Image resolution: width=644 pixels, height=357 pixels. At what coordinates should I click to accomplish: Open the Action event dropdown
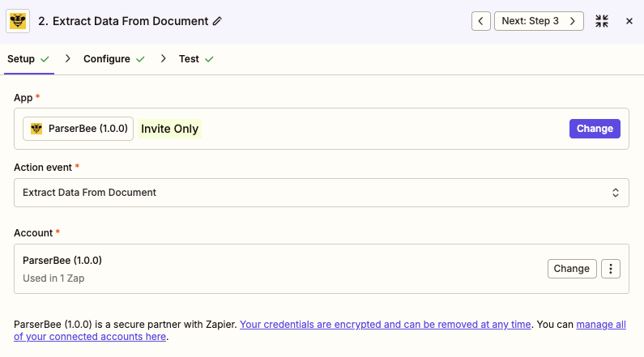click(x=321, y=193)
